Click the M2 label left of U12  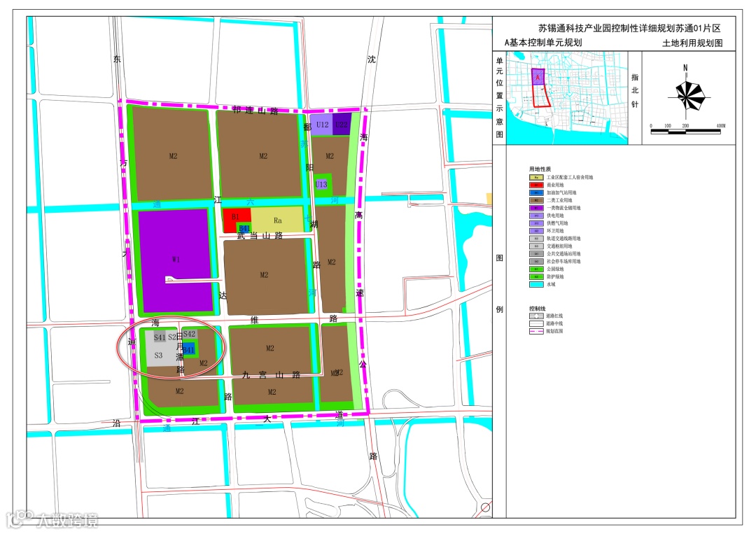tap(263, 156)
